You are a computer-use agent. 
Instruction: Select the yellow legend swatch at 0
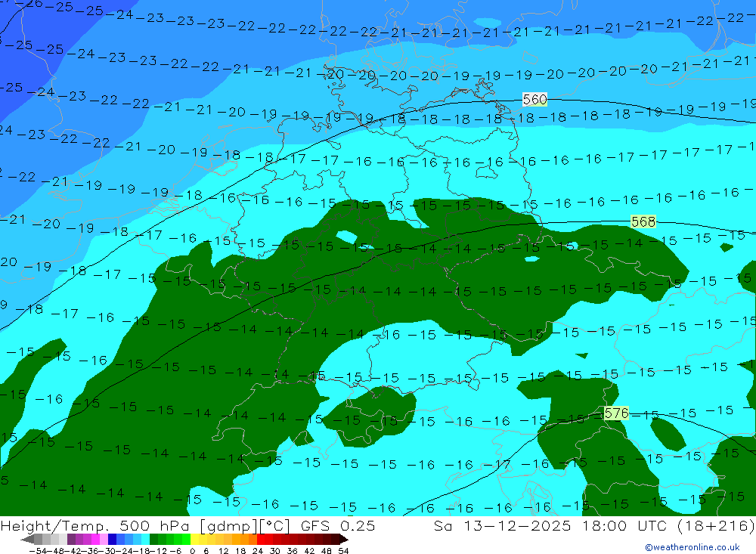click(x=195, y=540)
